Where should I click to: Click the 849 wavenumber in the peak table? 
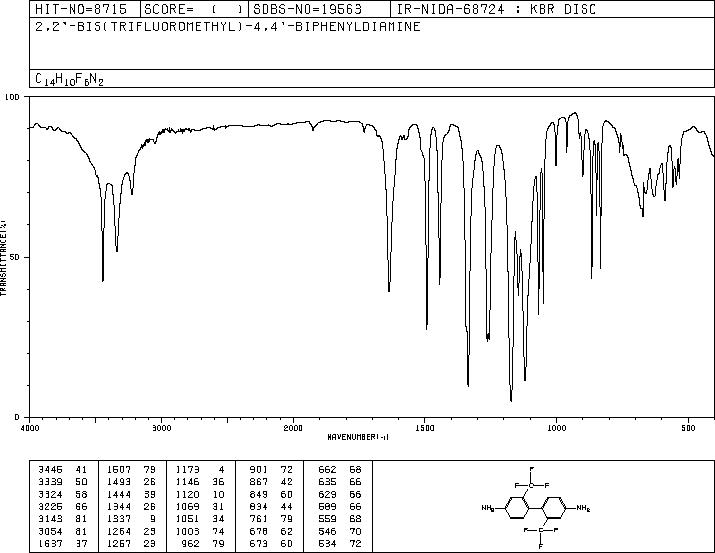[259, 494]
